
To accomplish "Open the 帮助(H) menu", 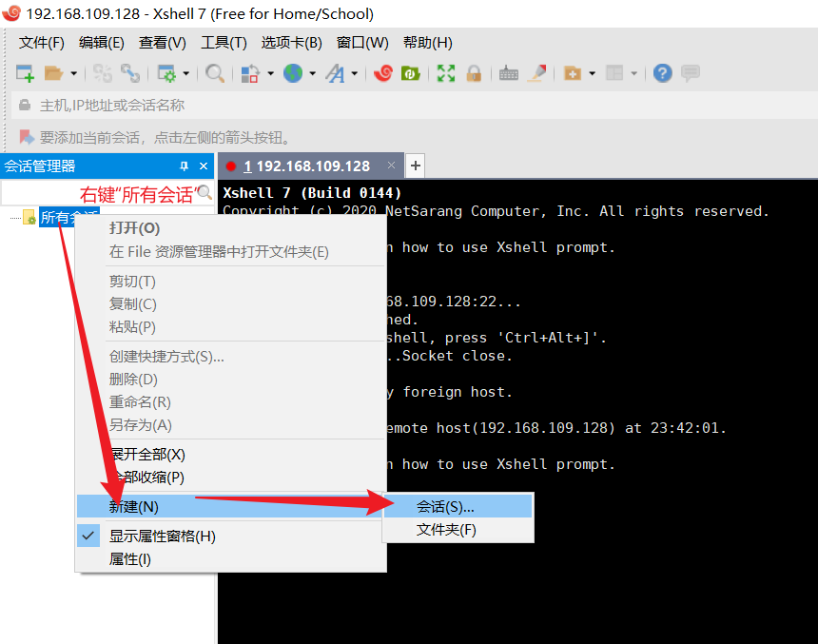I will (x=428, y=42).
